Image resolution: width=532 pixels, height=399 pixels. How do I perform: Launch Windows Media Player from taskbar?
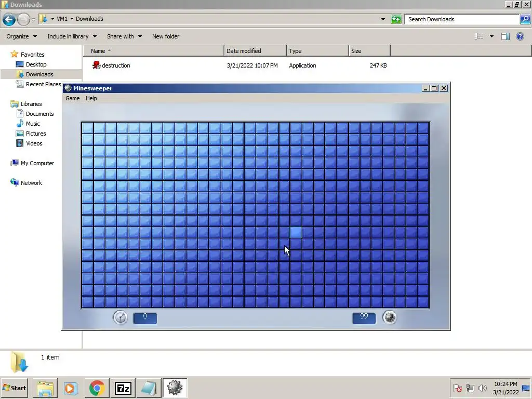(x=71, y=388)
